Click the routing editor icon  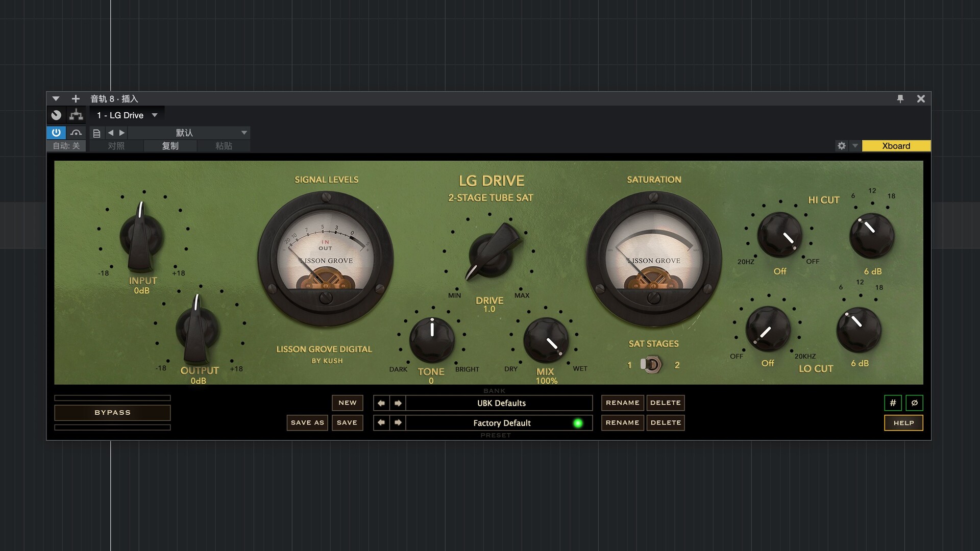[x=76, y=115]
